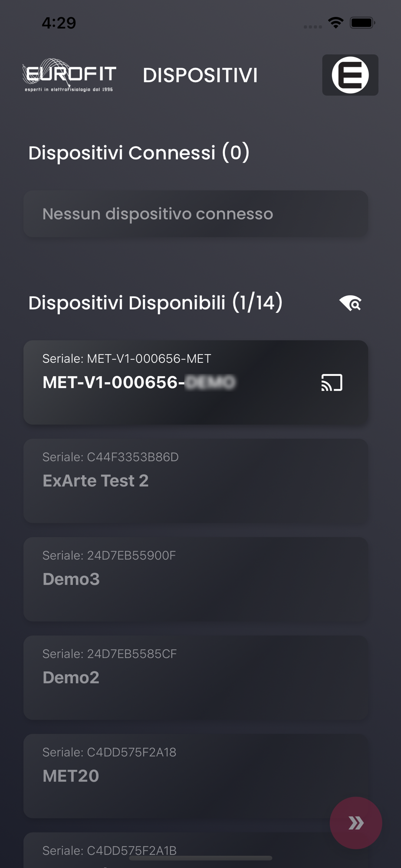Tap serial label C44F3353B86D
Image resolution: width=401 pixels, height=868 pixels.
point(111,457)
